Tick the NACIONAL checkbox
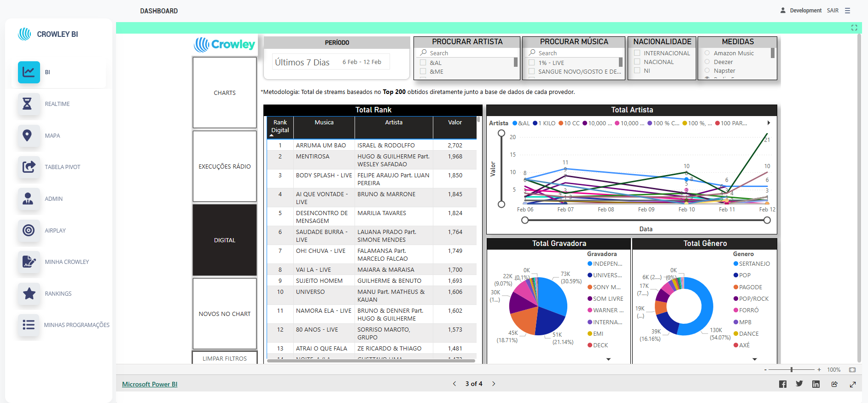 click(x=637, y=62)
